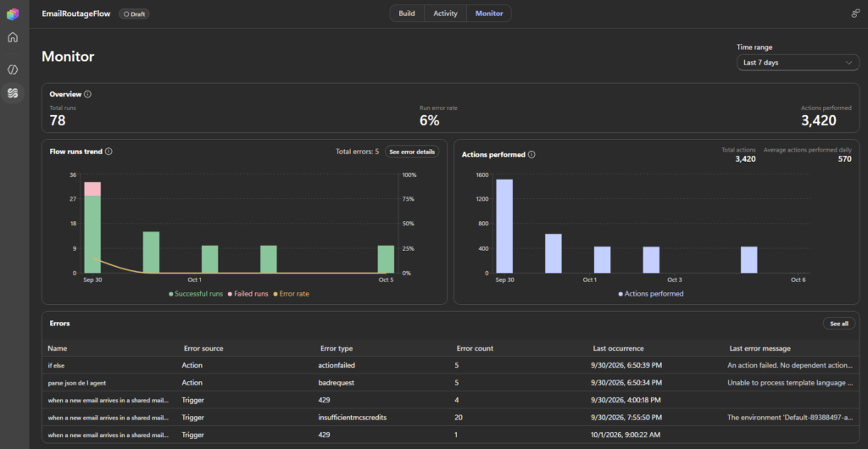
Task: Toggle Error rate legend item
Action: (292, 294)
